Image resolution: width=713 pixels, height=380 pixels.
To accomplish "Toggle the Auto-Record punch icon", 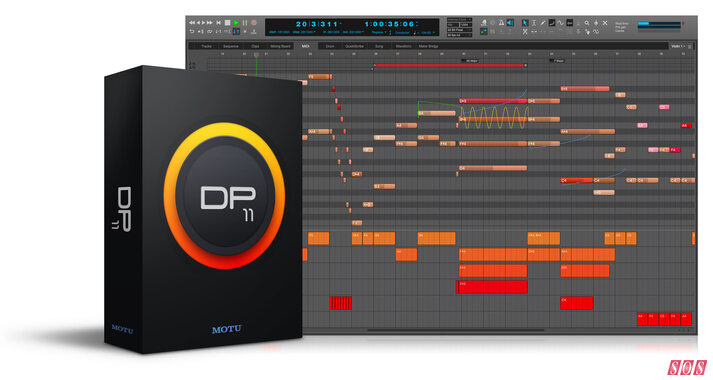I will pos(201,32).
